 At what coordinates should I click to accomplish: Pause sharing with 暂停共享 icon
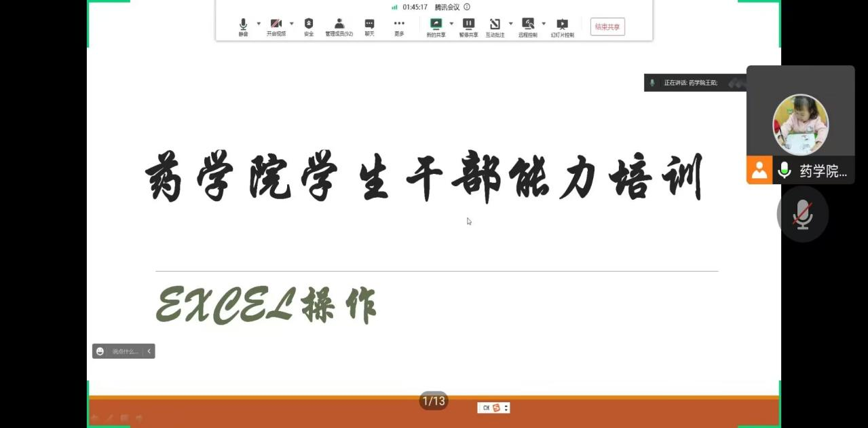[x=468, y=24]
